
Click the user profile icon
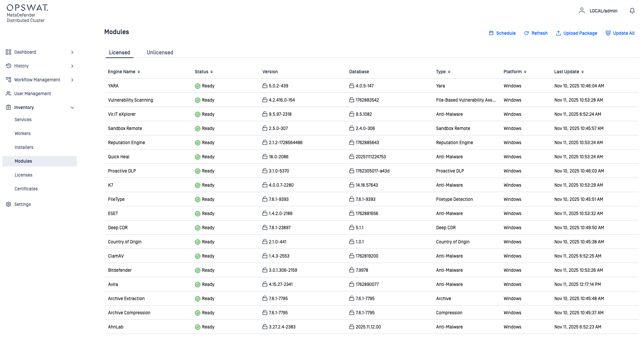click(581, 11)
